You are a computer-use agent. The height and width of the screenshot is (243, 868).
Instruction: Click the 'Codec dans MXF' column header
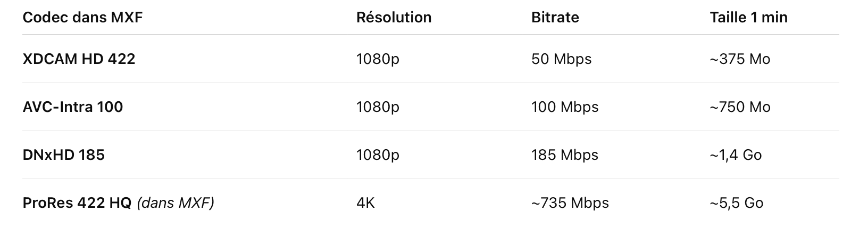click(83, 18)
